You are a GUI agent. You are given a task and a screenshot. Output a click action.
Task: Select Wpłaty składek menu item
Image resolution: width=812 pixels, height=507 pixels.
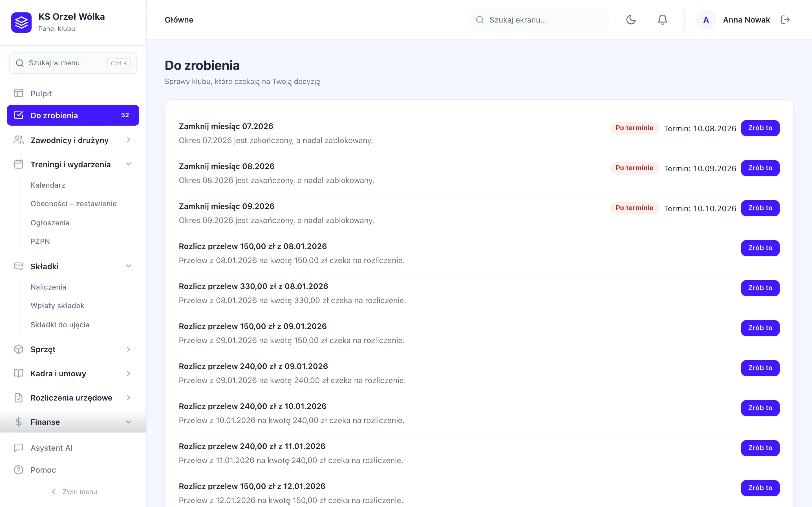(58, 306)
